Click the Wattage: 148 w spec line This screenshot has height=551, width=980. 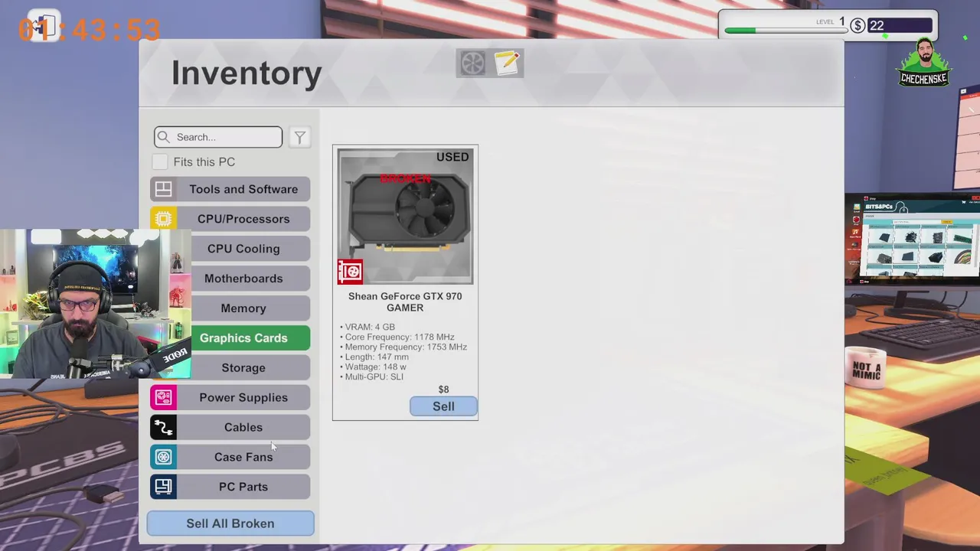point(373,367)
